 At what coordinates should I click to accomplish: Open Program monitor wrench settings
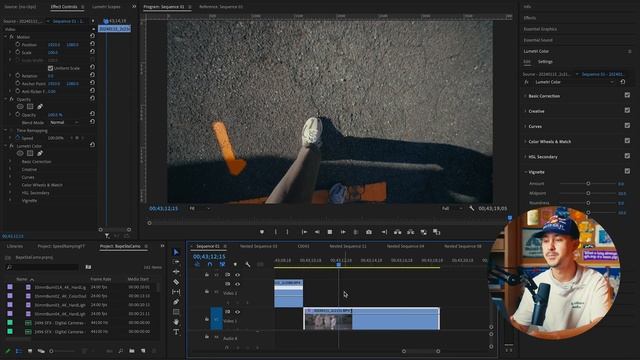tap(472, 208)
